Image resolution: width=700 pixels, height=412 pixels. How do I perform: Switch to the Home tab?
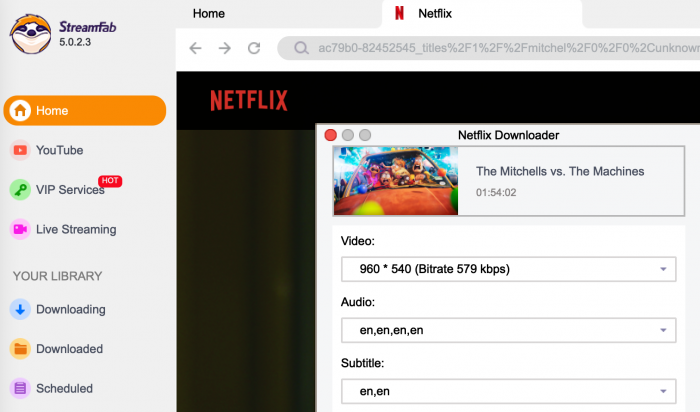(208, 14)
